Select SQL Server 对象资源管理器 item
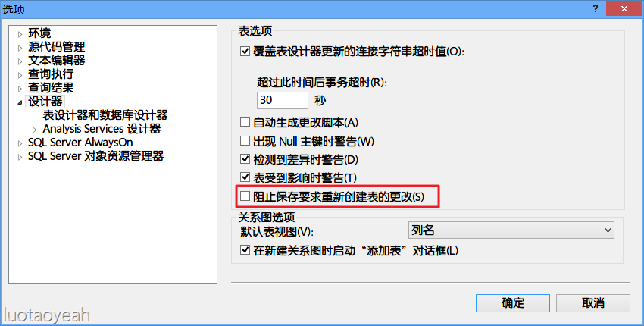The image size is (644, 326). [x=95, y=156]
